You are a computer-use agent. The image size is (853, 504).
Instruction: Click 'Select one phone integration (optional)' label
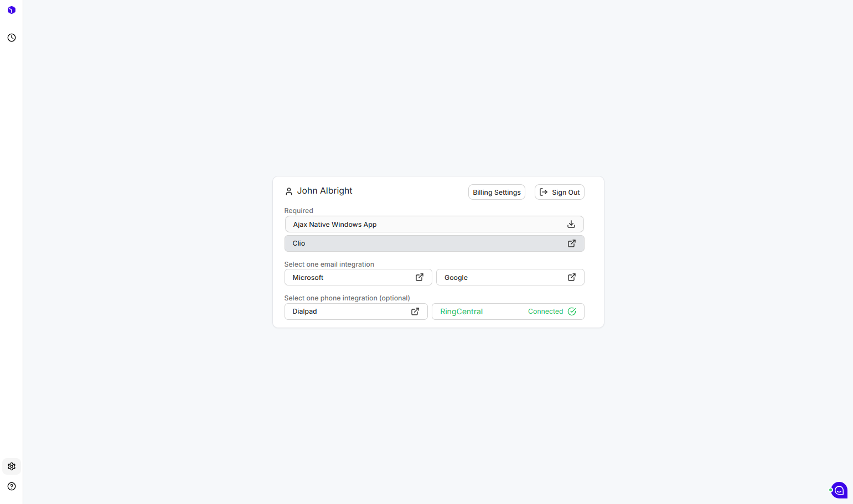coord(347,298)
